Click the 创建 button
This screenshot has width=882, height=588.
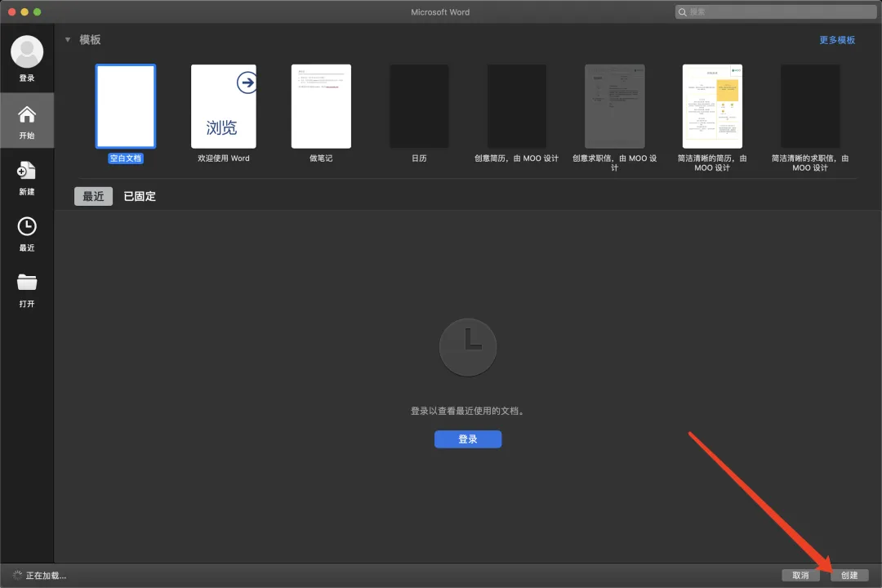[x=849, y=575]
